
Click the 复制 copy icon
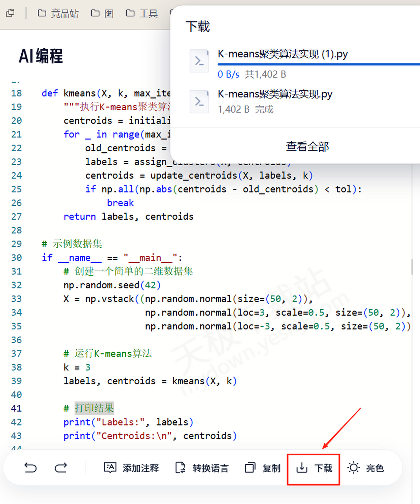click(250, 468)
